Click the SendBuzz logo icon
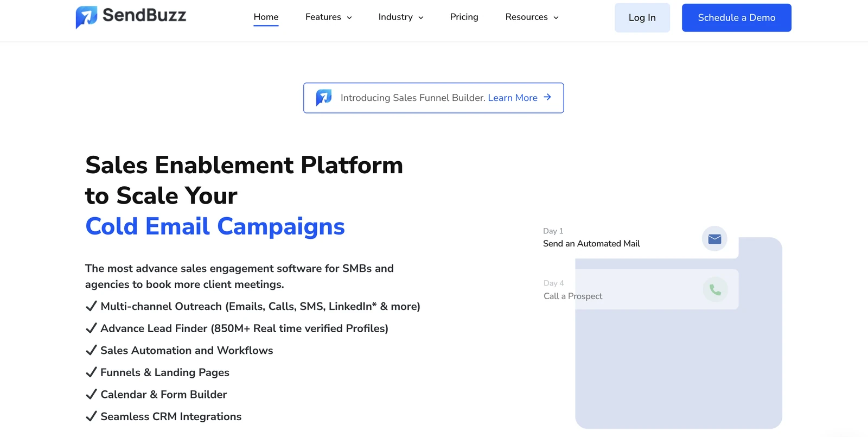Image resolution: width=868 pixels, height=437 pixels. pyautogui.click(x=86, y=17)
